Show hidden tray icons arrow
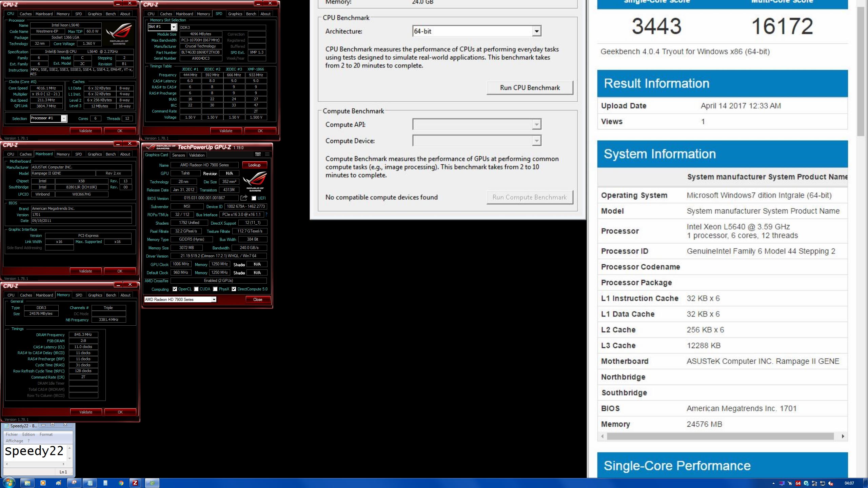Screen dimensions: 868x488 pyautogui.click(x=773, y=483)
